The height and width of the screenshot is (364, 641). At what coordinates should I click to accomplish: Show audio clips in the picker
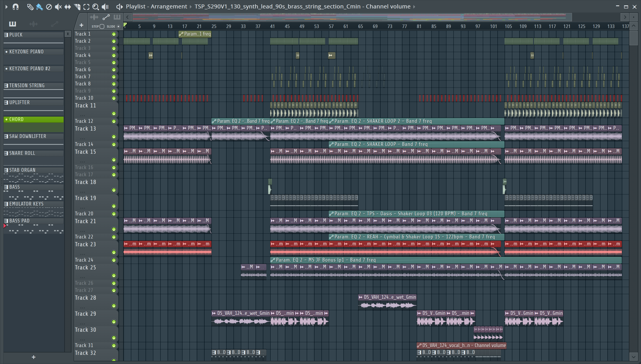33,24
